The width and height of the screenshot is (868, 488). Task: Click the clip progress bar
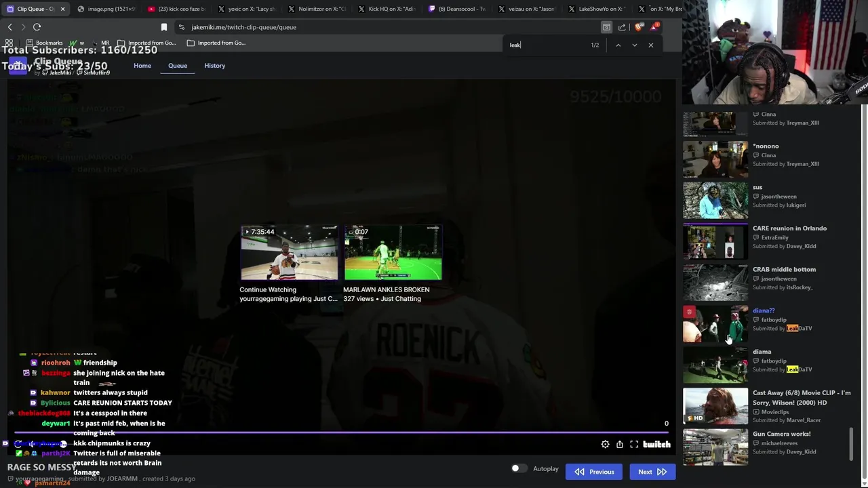coord(342,432)
